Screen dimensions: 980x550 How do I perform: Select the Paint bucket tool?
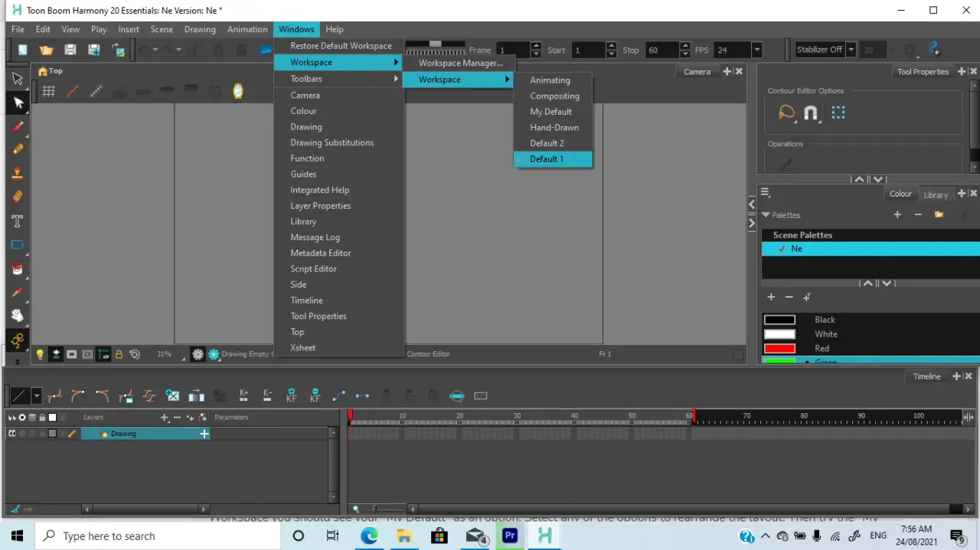pyautogui.click(x=18, y=268)
